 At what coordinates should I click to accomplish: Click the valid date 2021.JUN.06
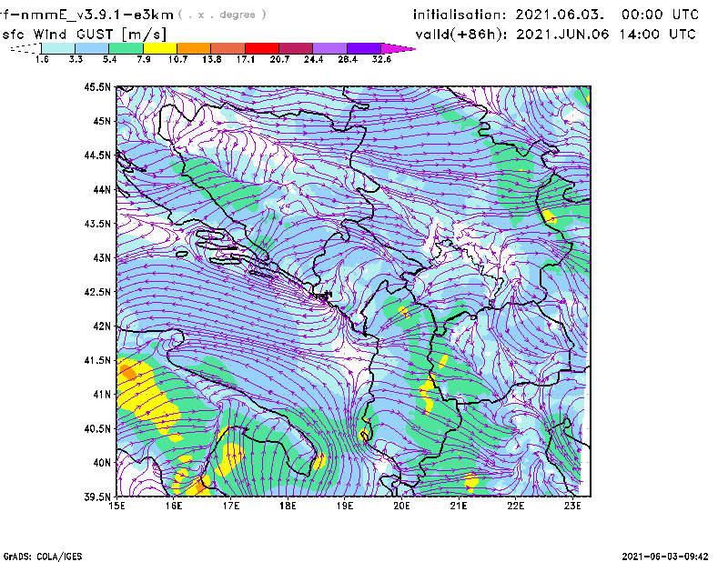point(562,35)
